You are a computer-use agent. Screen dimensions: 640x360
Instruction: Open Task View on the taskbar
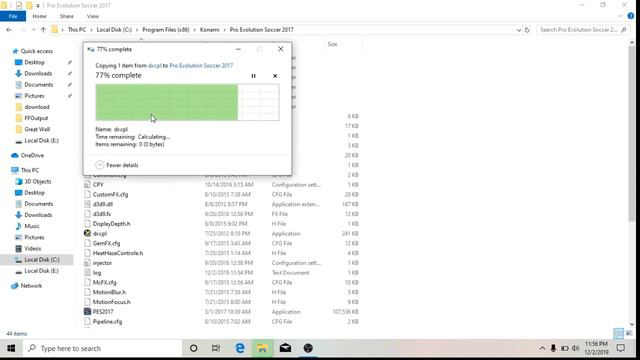pos(216,348)
